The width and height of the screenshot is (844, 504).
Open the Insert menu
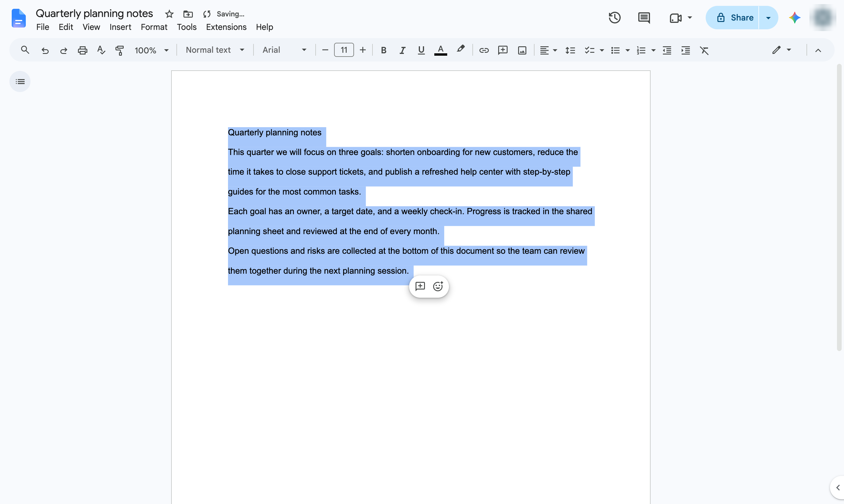(x=120, y=27)
